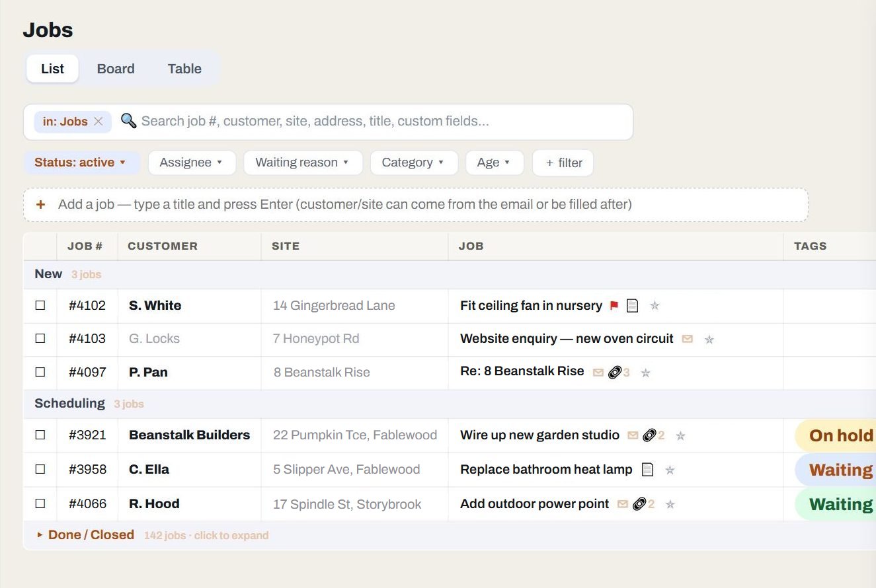
Task: Click customer C. Ella
Action: [x=149, y=469]
